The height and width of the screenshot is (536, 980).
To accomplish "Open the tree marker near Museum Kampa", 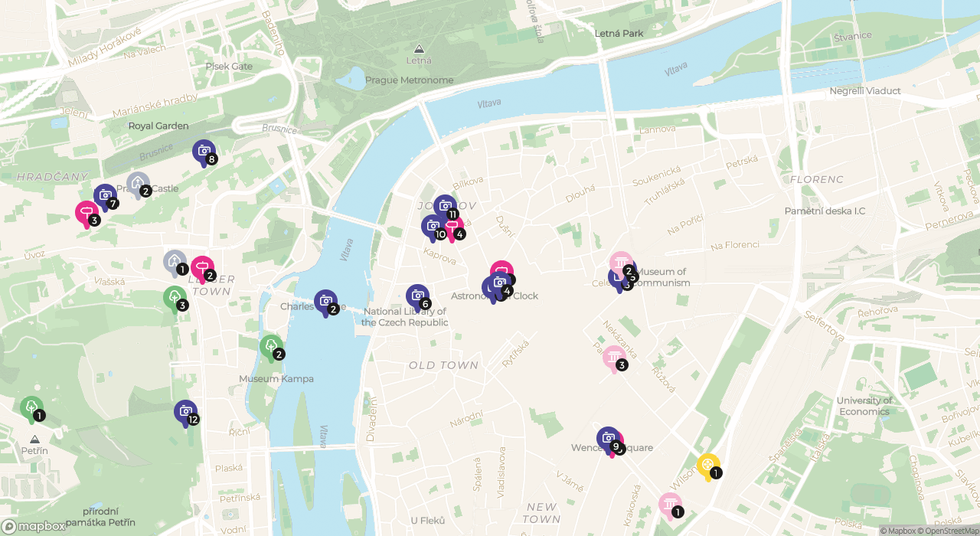I will click(271, 348).
